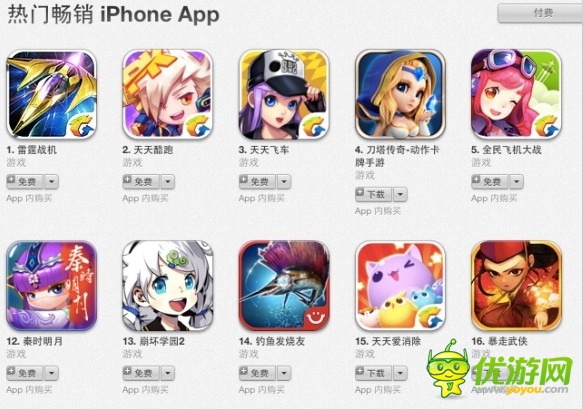Select the 全民飞机大战 game icon
Viewport: 583px width, 409px height.
click(516, 94)
